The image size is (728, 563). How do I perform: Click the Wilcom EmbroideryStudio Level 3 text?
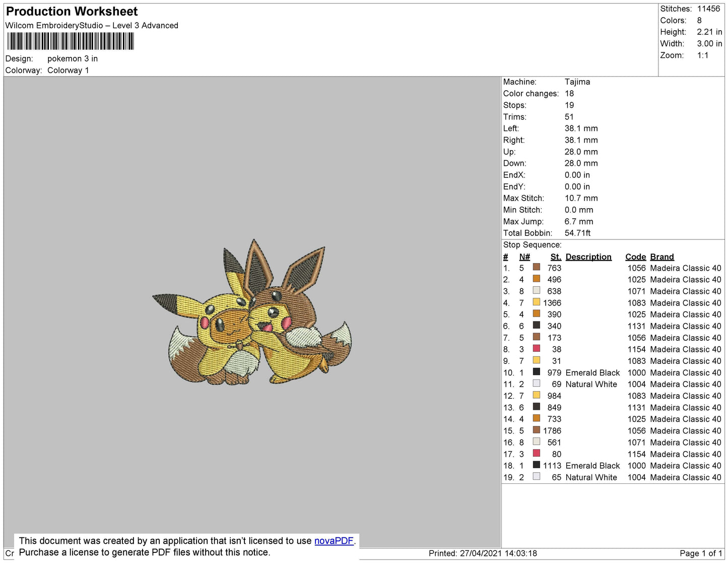pyautogui.click(x=92, y=26)
